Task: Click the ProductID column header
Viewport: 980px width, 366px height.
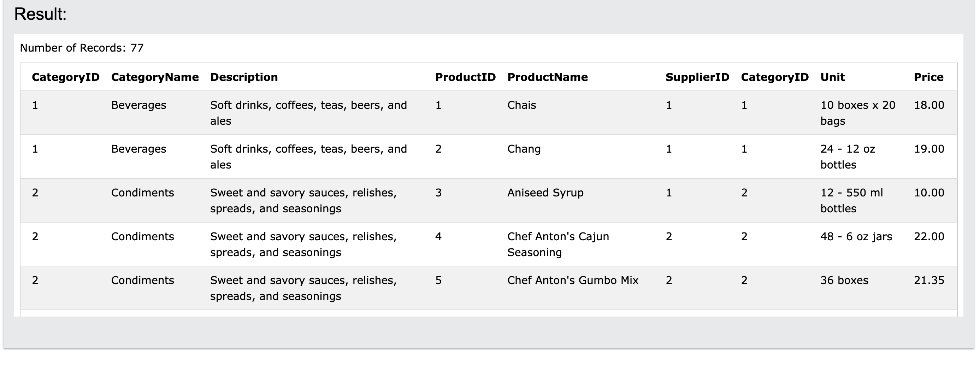Action: [x=465, y=77]
